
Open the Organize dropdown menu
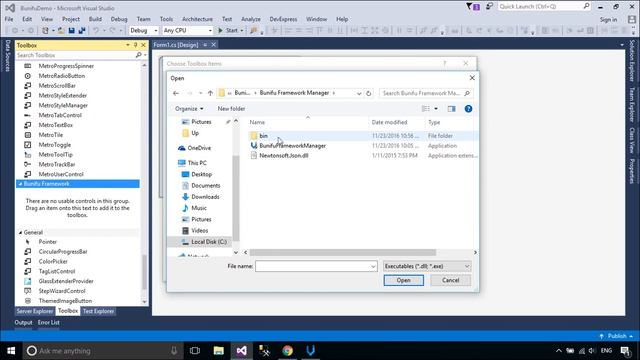point(189,109)
